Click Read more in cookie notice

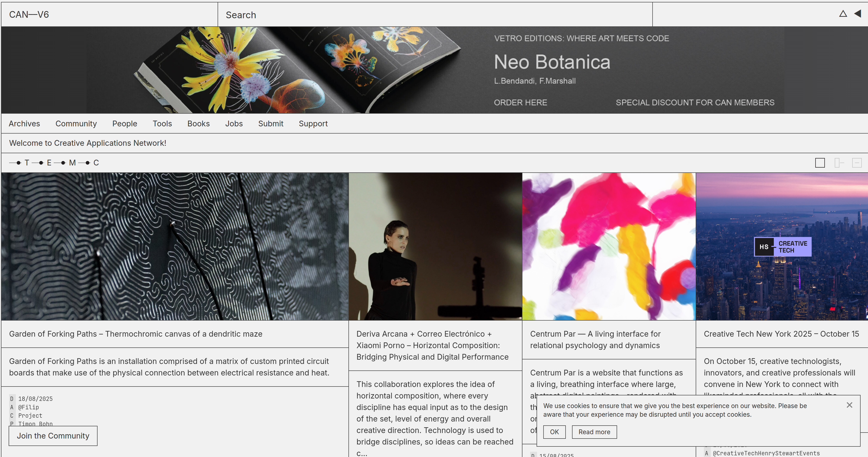click(594, 432)
